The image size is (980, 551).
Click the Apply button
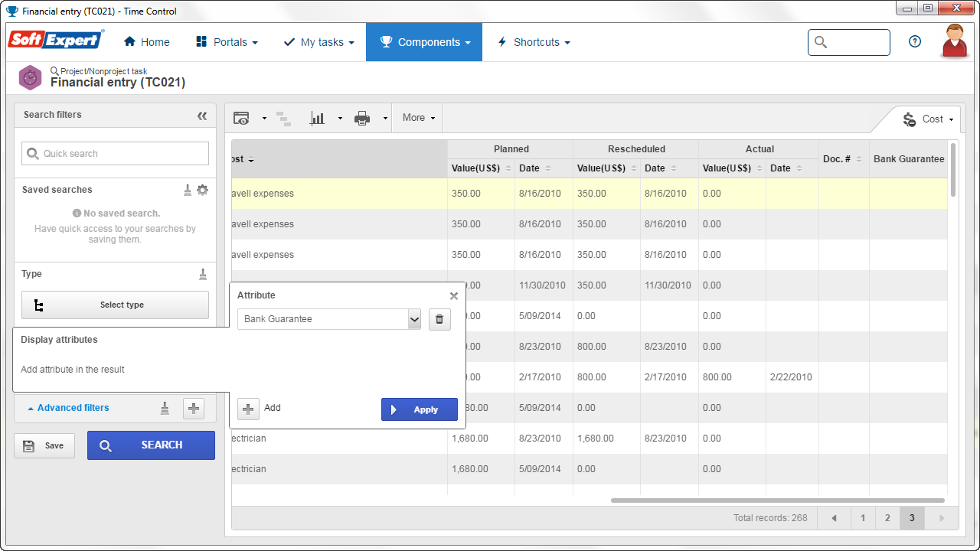(420, 409)
